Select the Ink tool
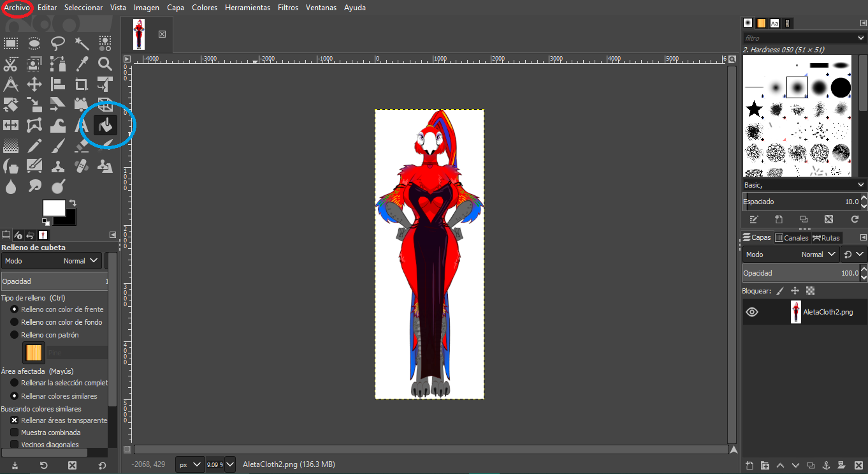The image size is (868, 474). click(11, 167)
